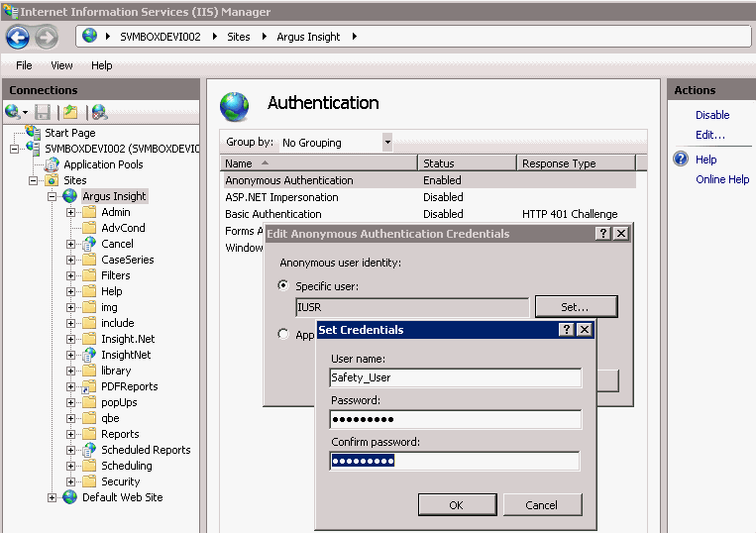This screenshot has width=756, height=533.
Task: Expand the Filters folder node
Action: [x=71, y=276]
